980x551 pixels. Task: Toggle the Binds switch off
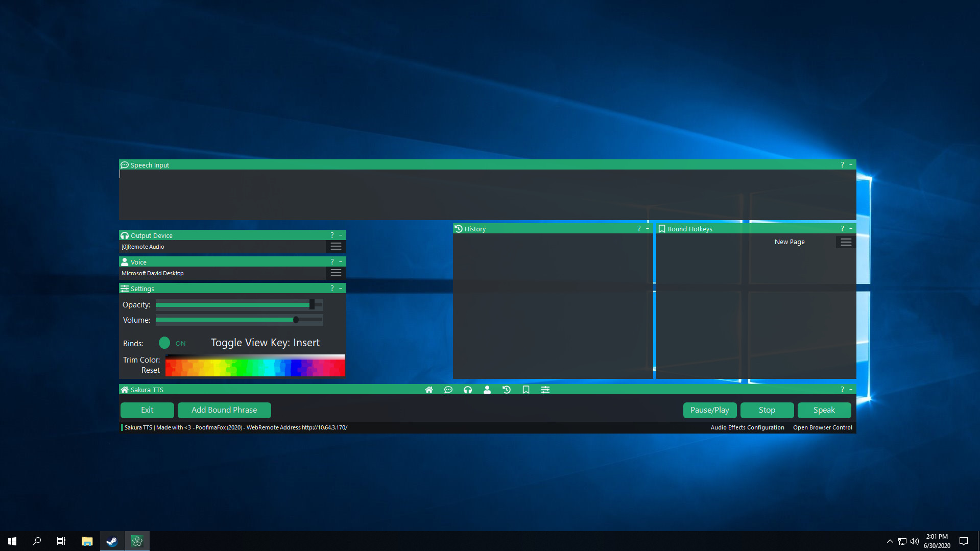(164, 343)
